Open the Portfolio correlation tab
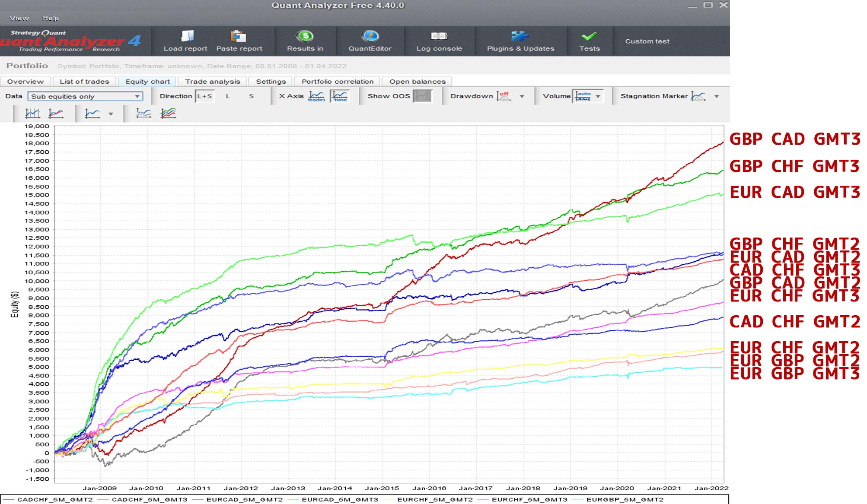The height and width of the screenshot is (504, 867). coord(337,82)
